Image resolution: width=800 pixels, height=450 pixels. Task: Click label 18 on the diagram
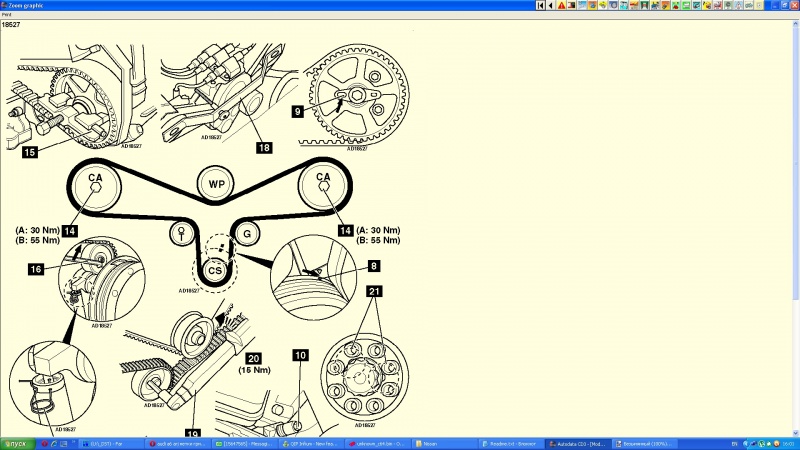point(264,148)
